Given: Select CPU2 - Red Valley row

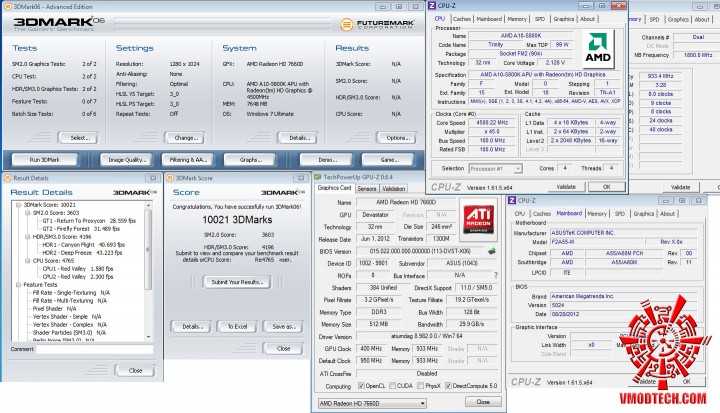Looking at the screenshot, I should coord(78,277).
